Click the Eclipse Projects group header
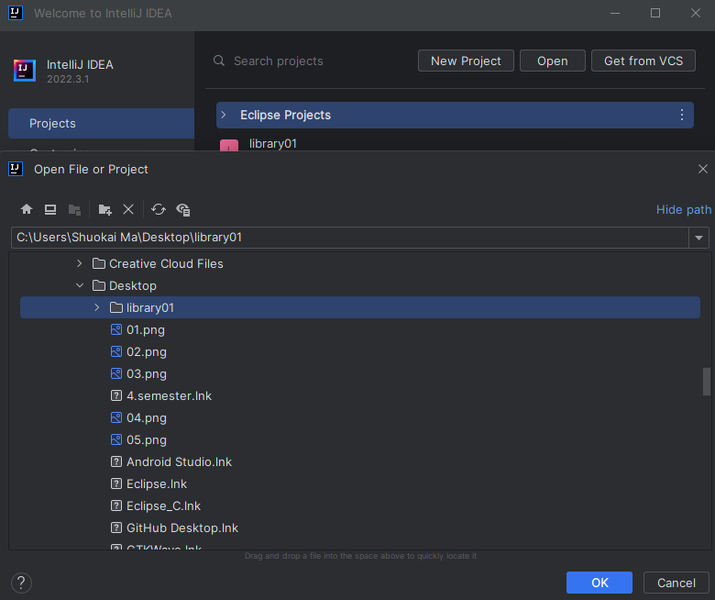The image size is (715, 600). [455, 115]
